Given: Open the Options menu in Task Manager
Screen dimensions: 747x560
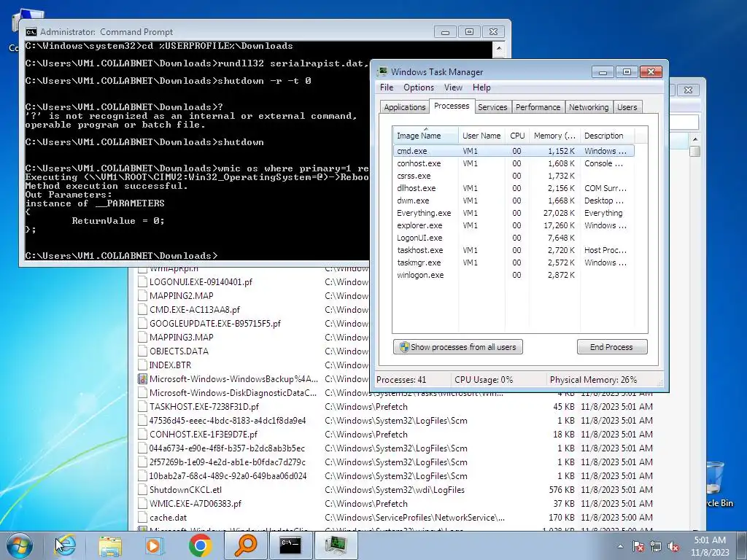Looking at the screenshot, I should coord(418,87).
